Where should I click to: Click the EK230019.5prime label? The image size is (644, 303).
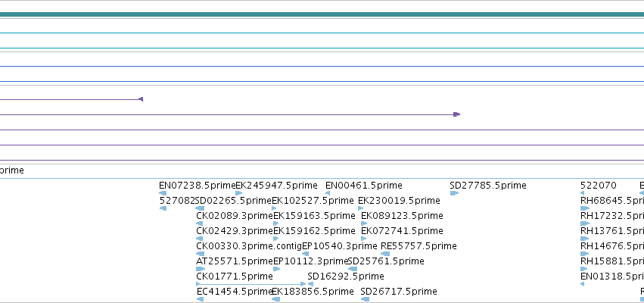point(399,201)
